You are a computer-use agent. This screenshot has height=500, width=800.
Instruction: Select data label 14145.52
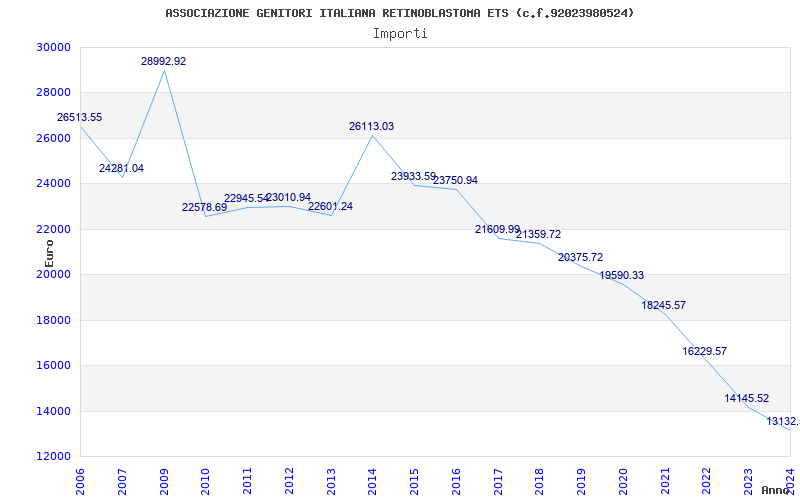click(x=746, y=398)
